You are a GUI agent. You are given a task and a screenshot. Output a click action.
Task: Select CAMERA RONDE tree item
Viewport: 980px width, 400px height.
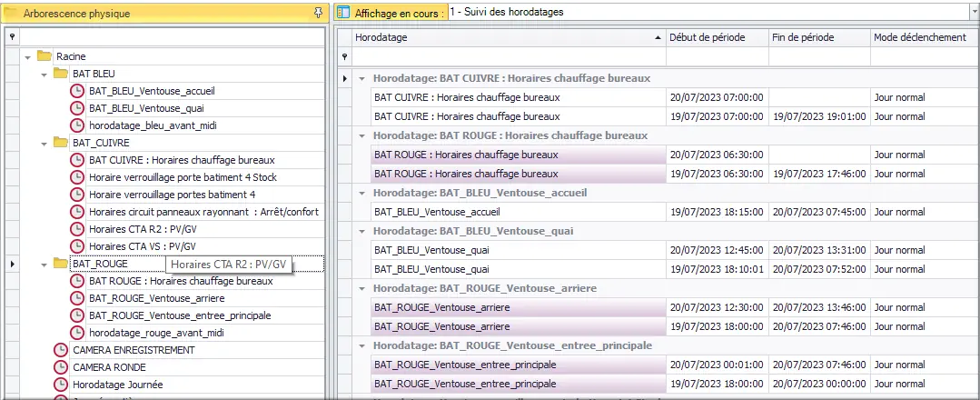coord(109,367)
